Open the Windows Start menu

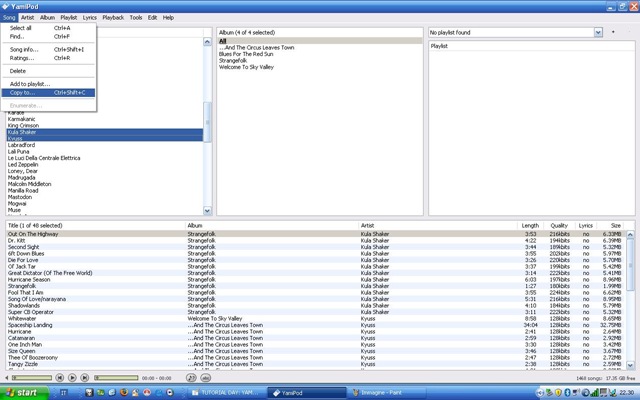click(28, 393)
